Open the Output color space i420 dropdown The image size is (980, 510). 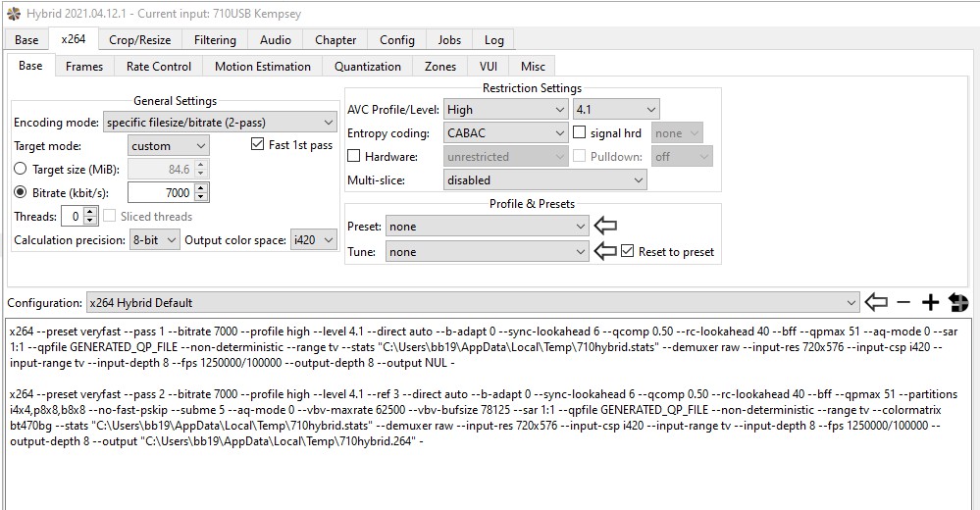click(314, 240)
